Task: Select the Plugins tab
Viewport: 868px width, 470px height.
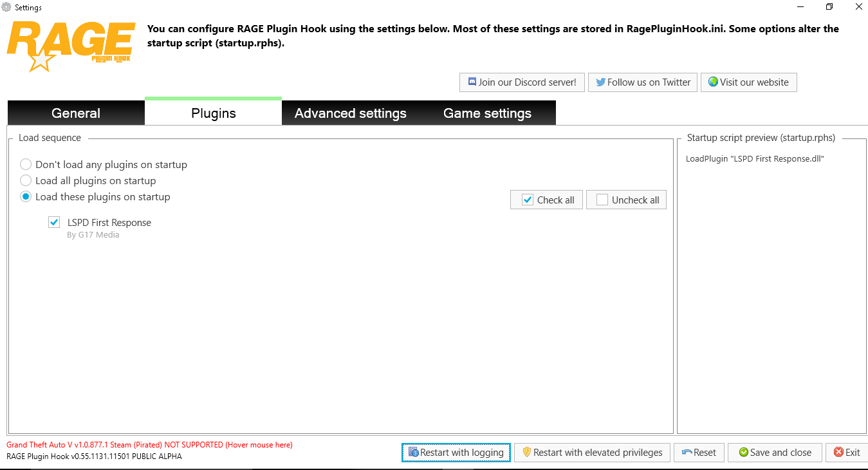Action: (x=214, y=113)
